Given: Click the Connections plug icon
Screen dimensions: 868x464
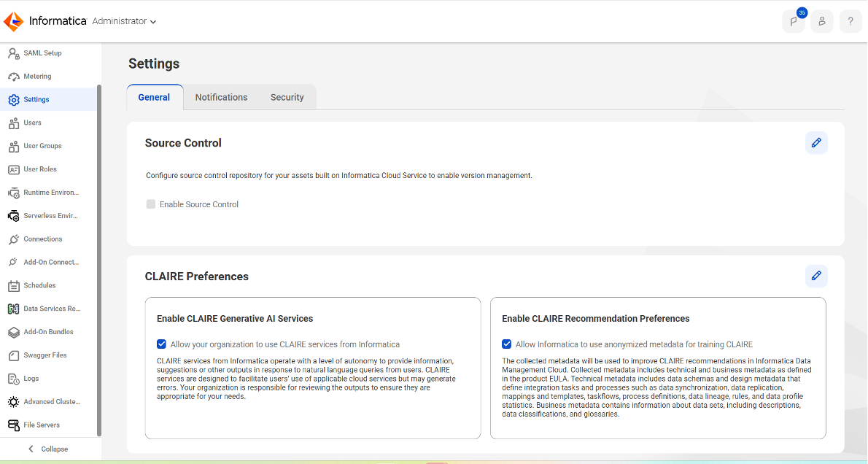Looking at the screenshot, I should pyautogui.click(x=13, y=239).
